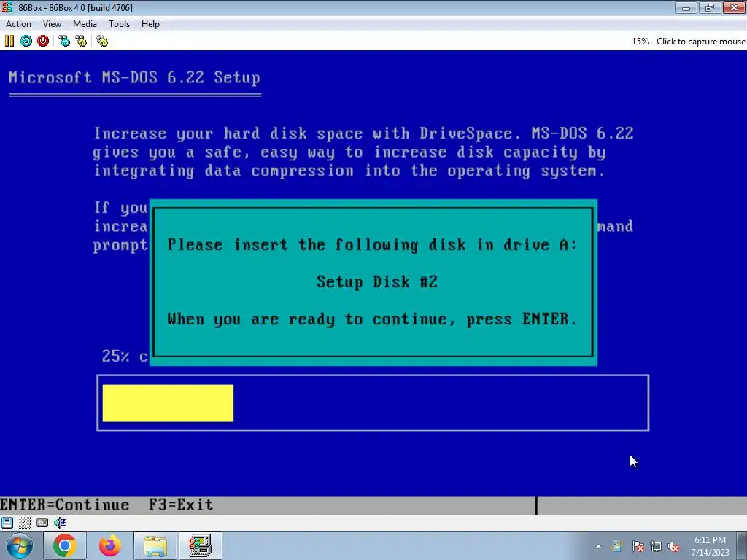Close the 86Box window

click(x=734, y=7)
